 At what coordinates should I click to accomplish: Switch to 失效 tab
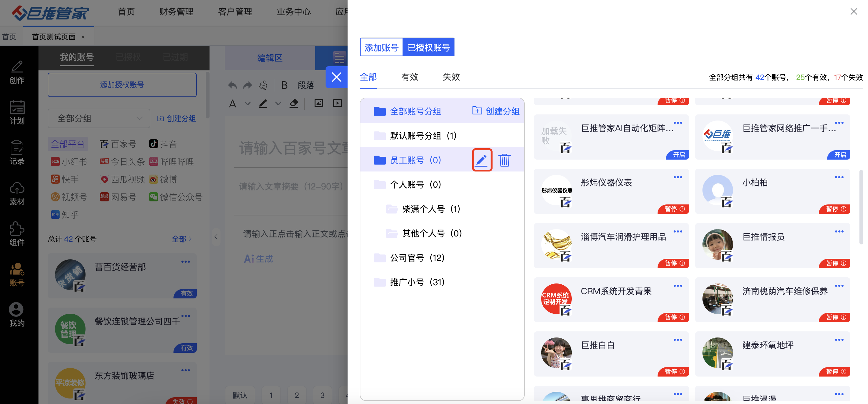(451, 77)
